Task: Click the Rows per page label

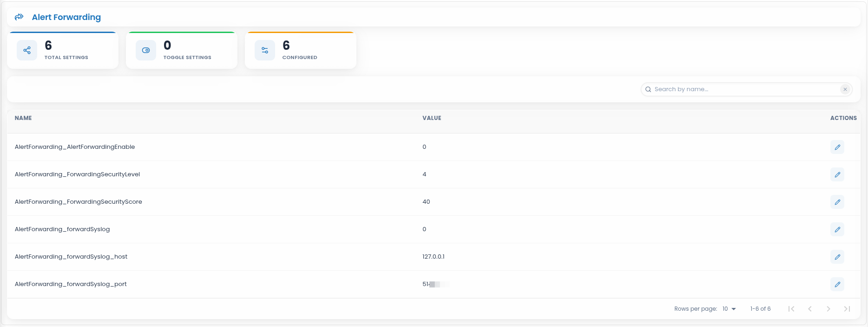Action: click(x=696, y=309)
